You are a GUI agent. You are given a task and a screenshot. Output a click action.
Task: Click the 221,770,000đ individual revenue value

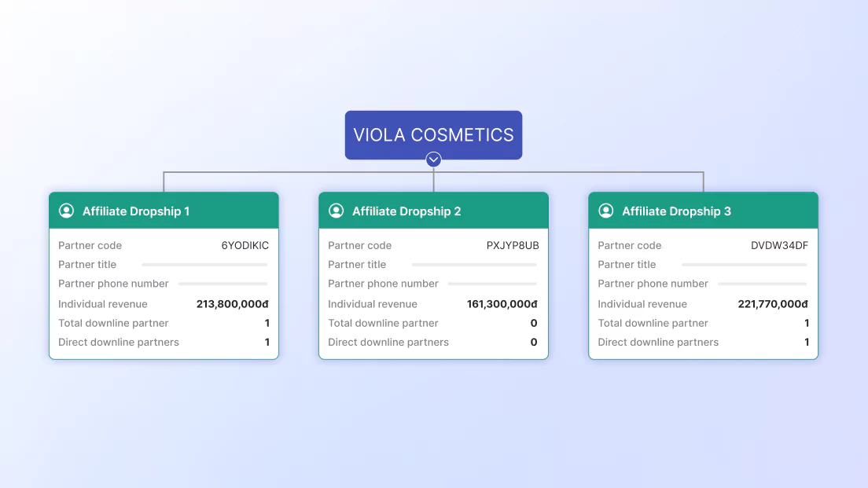point(773,304)
